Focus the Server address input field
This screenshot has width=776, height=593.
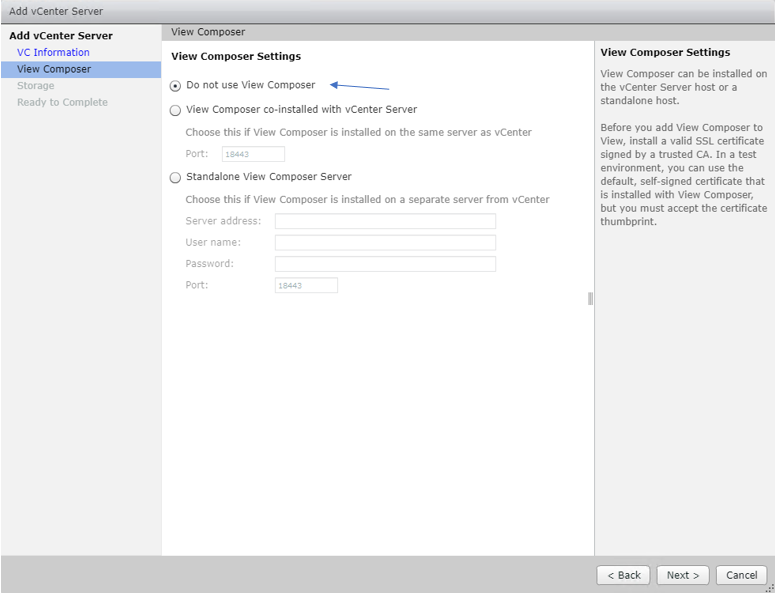385,221
